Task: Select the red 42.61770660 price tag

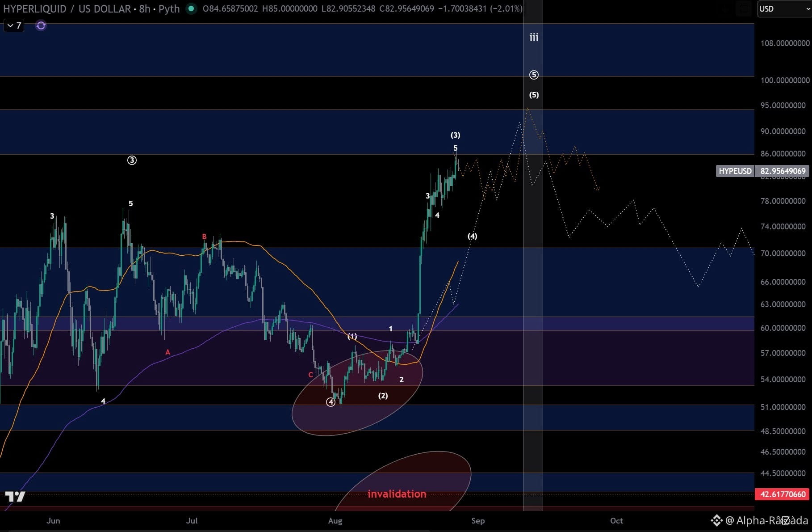Action: [783, 494]
